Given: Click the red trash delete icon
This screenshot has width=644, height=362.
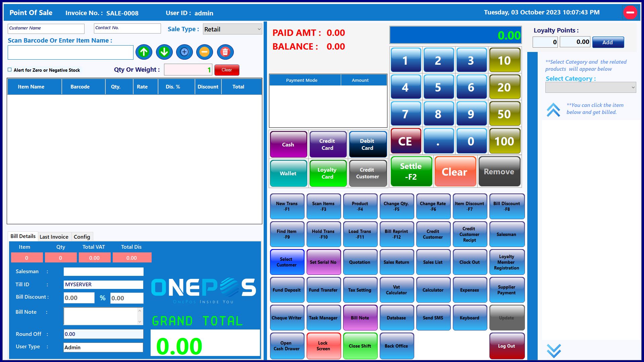Looking at the screenshot, I should [225, 52].
